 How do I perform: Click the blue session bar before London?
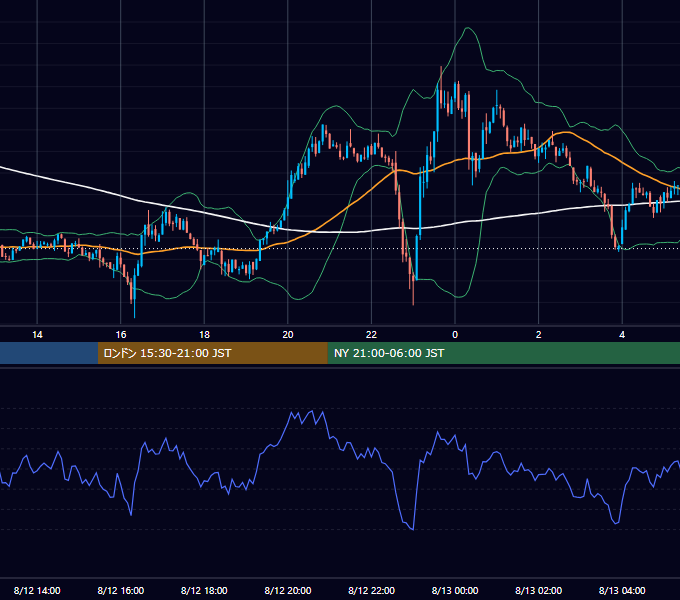pos(49,353)
